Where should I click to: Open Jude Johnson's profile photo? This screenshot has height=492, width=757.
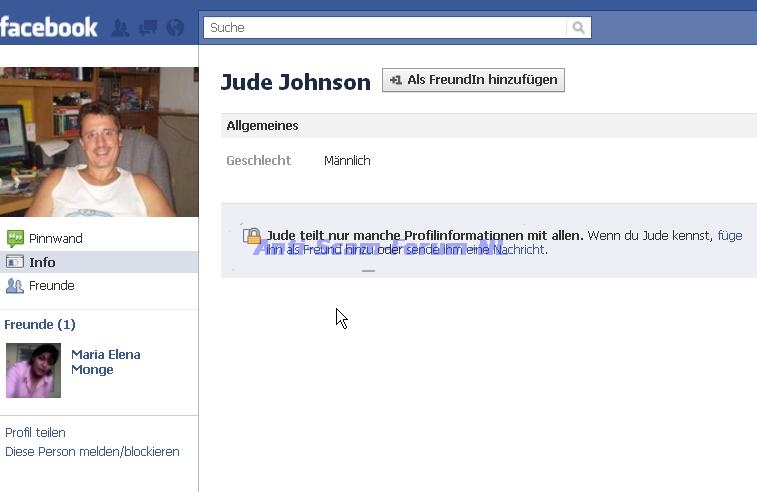[x=99, y=141]
